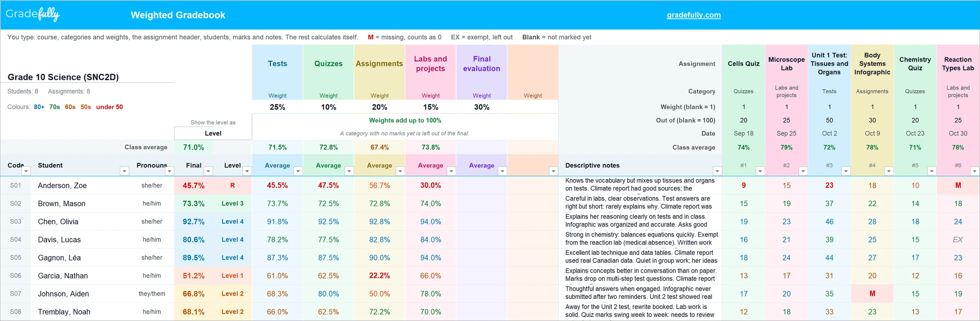
Task: Select the class average 71.0% cell
Action: [194, 147]
